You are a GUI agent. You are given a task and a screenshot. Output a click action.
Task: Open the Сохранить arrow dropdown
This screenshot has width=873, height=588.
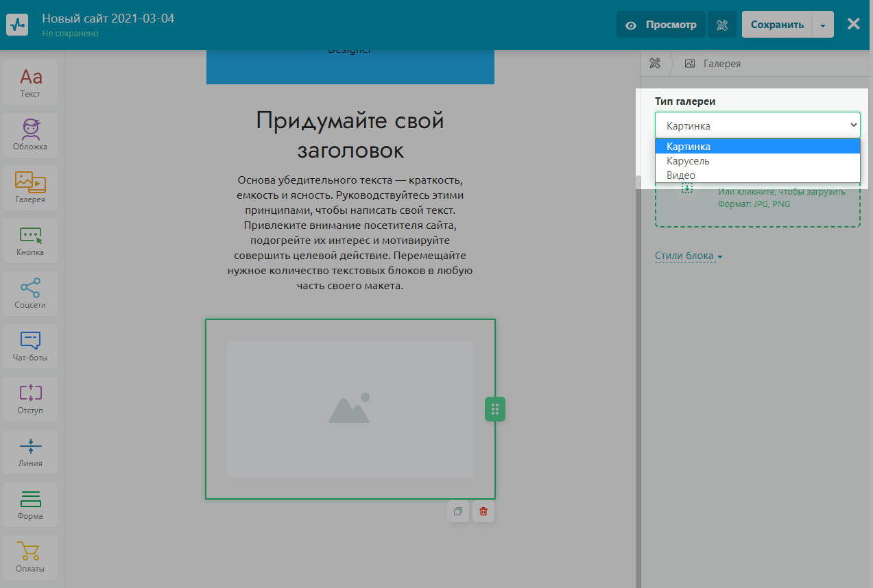pos(823,25)
